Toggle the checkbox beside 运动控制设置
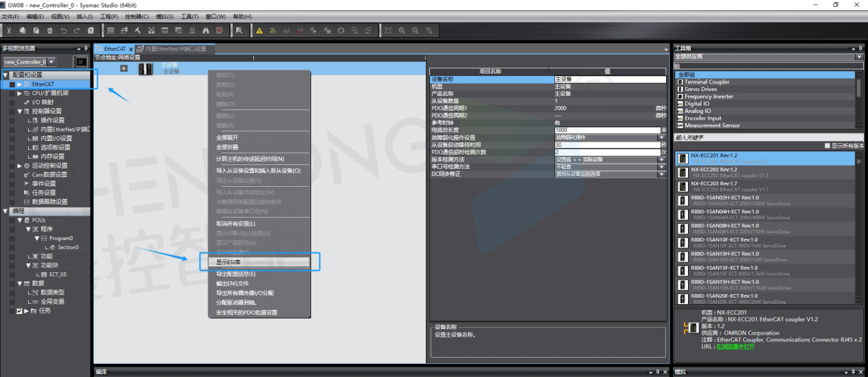Screen dimensions: 868x377 pyautogui.click(x=12, y=166)
